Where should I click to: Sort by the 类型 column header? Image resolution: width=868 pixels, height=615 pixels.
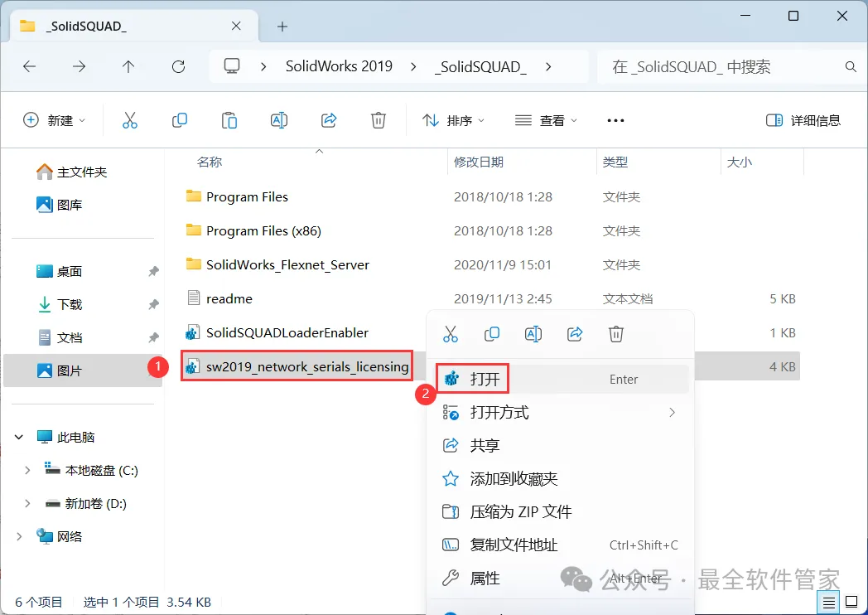point(615,162)
